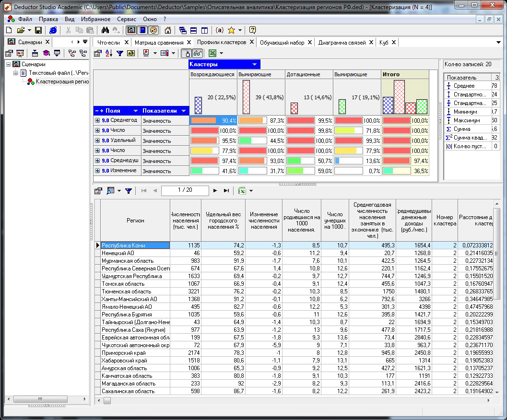
Task: Click the Save diskette icon in main toolbar
Action: click(38, 30)
